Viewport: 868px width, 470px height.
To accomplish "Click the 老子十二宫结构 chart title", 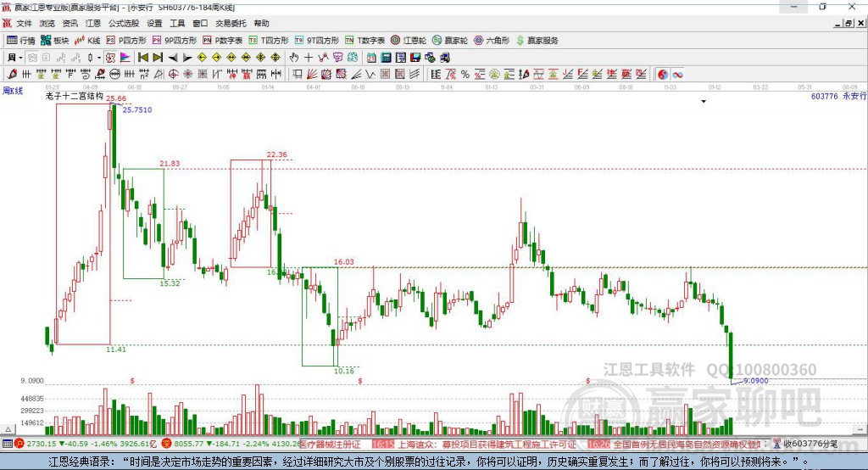I will tap(74, 96).
